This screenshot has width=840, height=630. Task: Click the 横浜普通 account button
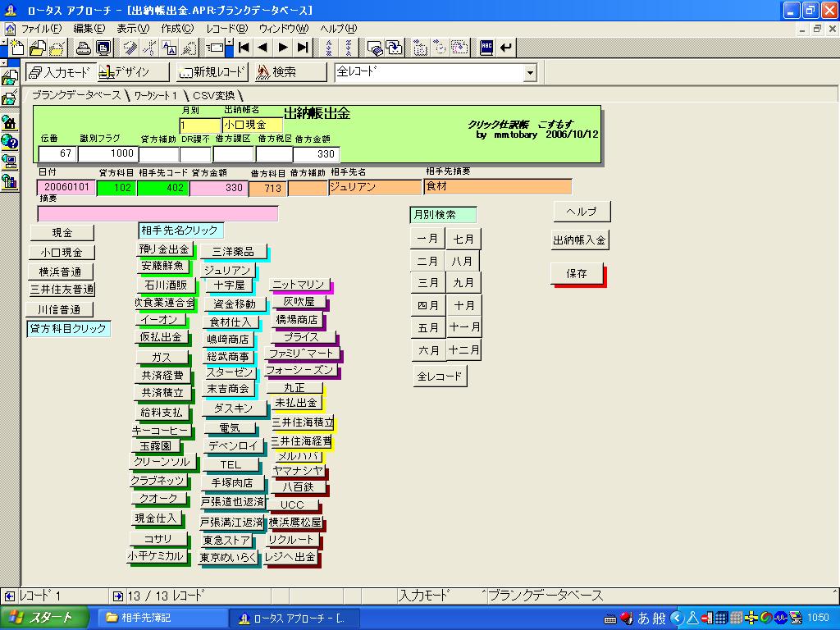61,272
